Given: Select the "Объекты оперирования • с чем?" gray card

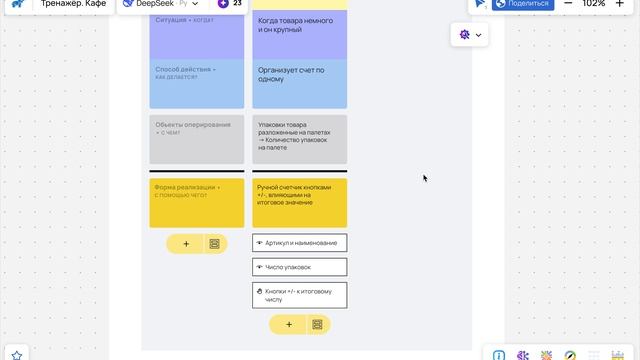Looking at the screenshot, I should 197,139.
